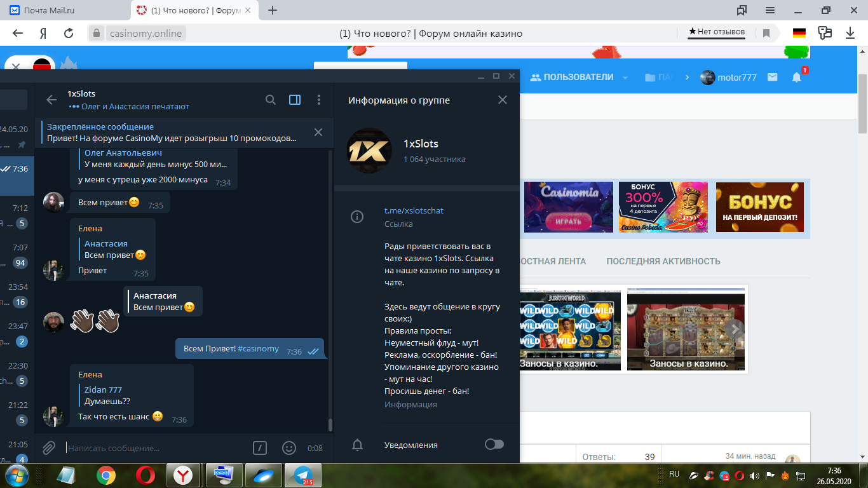Open forum notifications bell icon

pos(796,78)
